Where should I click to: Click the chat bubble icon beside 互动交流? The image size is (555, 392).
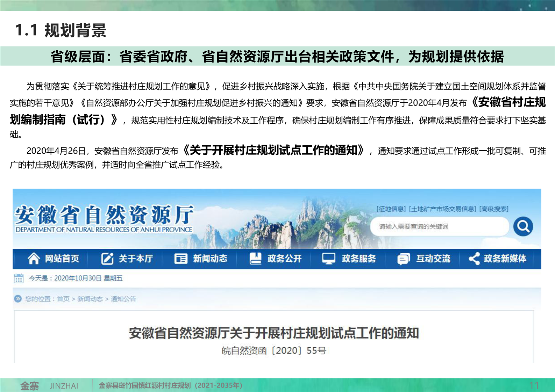click(403, 259)
